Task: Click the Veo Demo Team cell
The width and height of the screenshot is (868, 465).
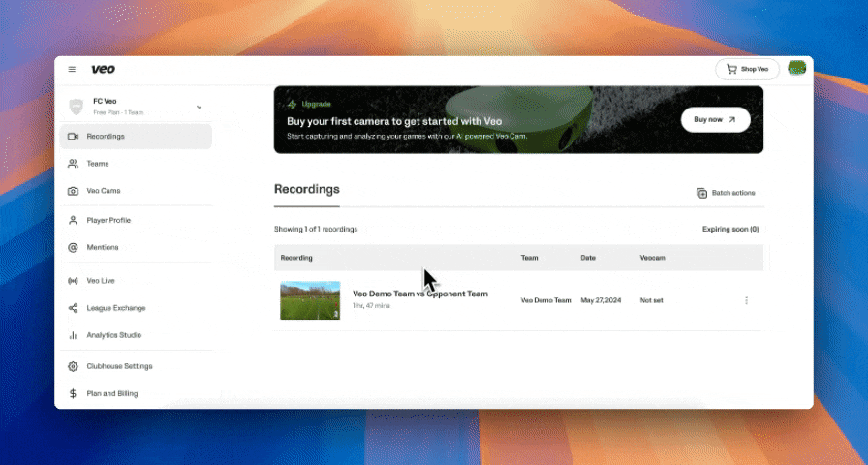Action: pos(545,300)
